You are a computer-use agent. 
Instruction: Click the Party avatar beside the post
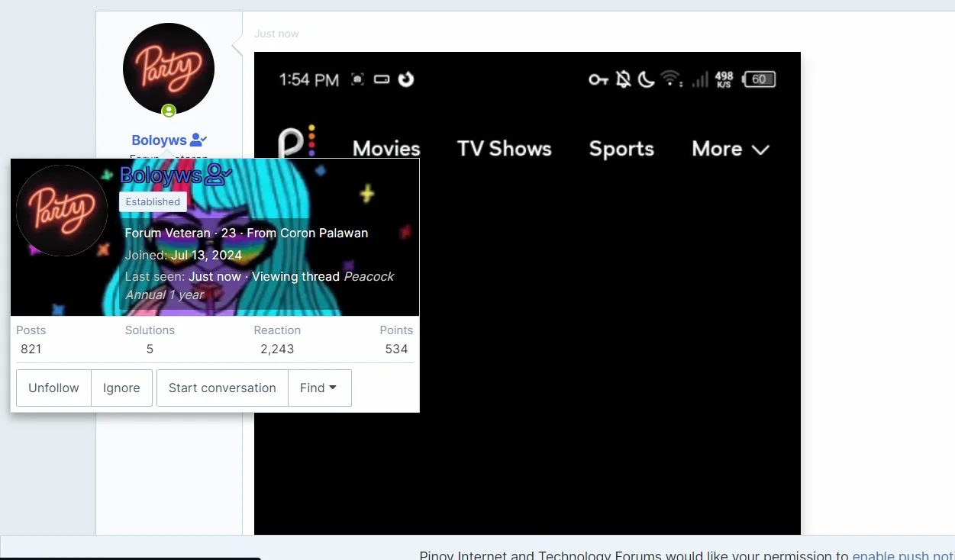tap(169, 69)
